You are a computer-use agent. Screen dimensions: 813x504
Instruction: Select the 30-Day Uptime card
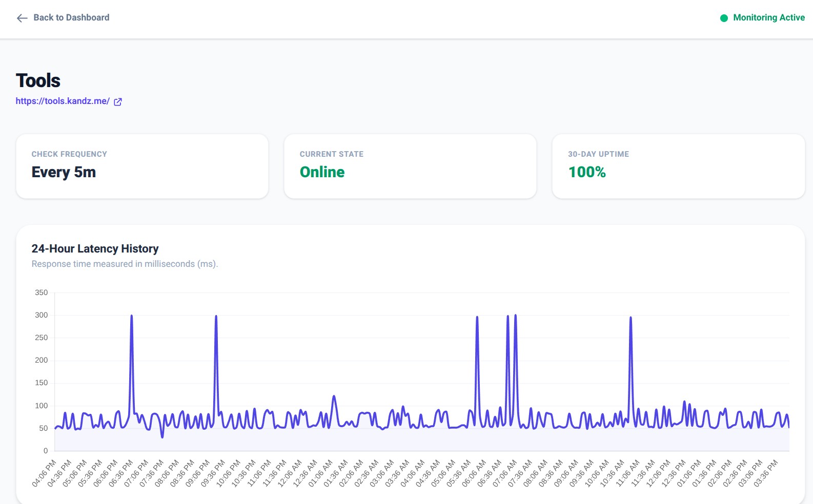[x=678, y=166]
